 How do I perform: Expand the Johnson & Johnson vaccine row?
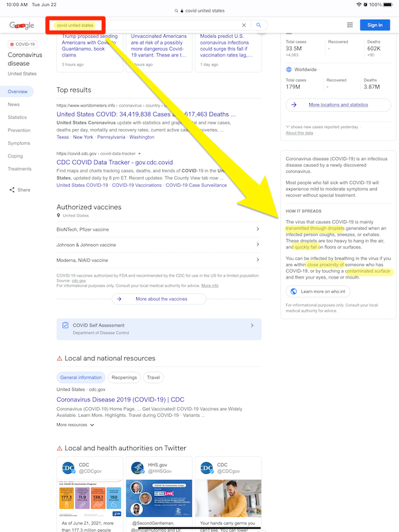[x=159, y=245]
